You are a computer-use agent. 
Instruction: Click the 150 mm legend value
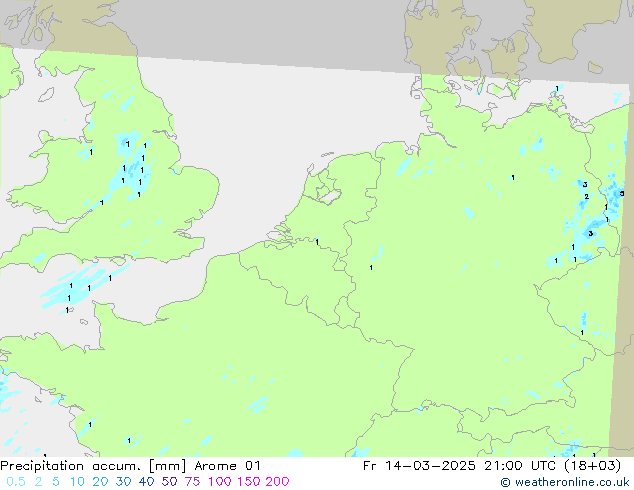click(x=249, y=482)
